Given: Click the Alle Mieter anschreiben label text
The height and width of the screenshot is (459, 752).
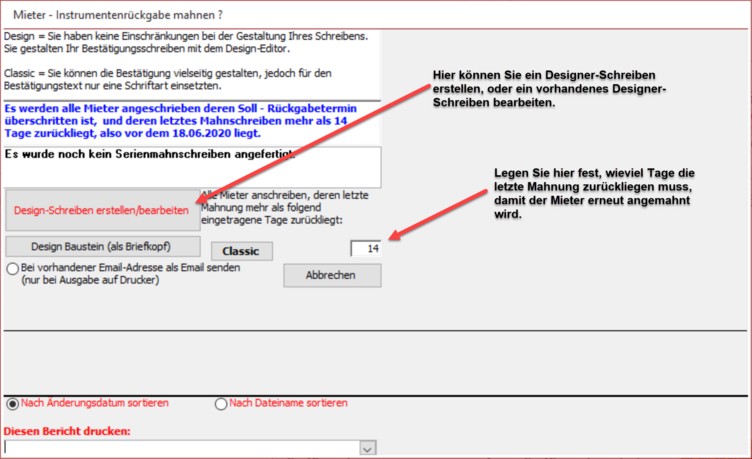Looking at the screenshot, I should coord(272,207).
